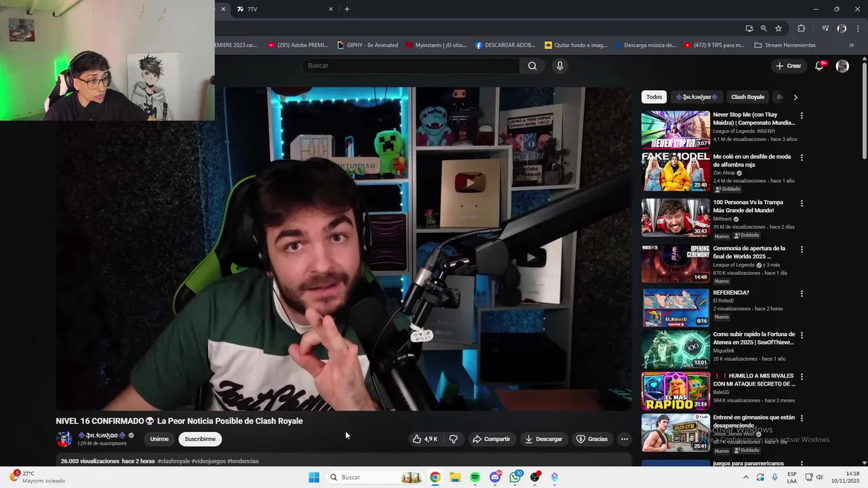Show hidden system tray icons

tap(746, 477)
